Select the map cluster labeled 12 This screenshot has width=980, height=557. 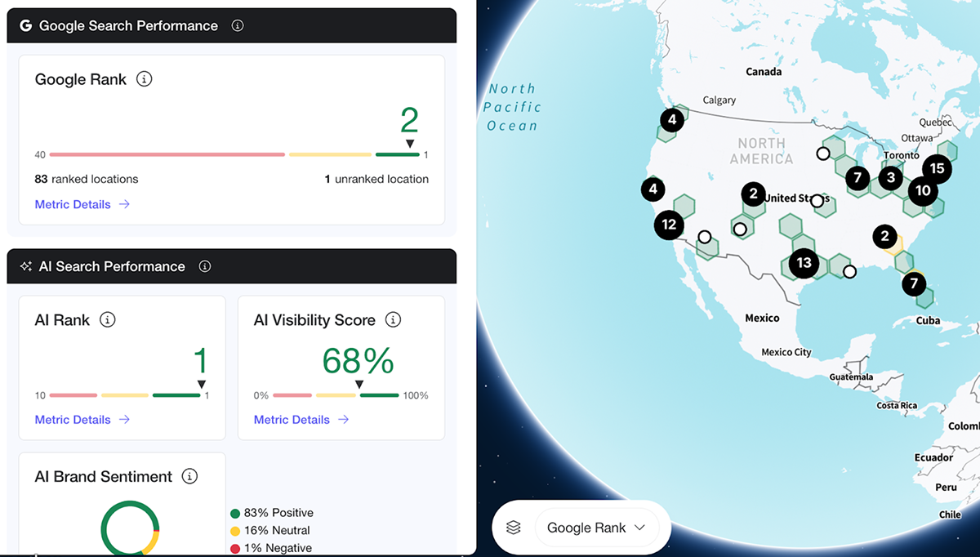(669, 225)
